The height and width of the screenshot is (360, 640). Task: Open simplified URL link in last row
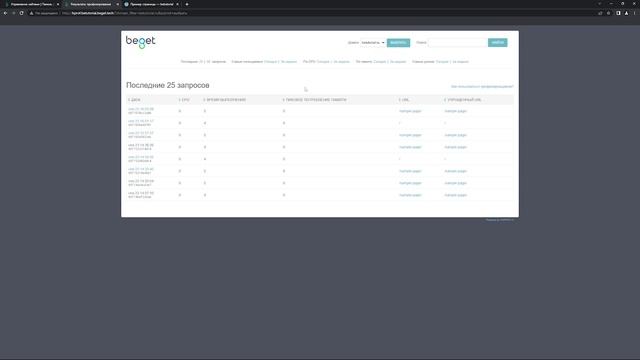pos(456,195)
